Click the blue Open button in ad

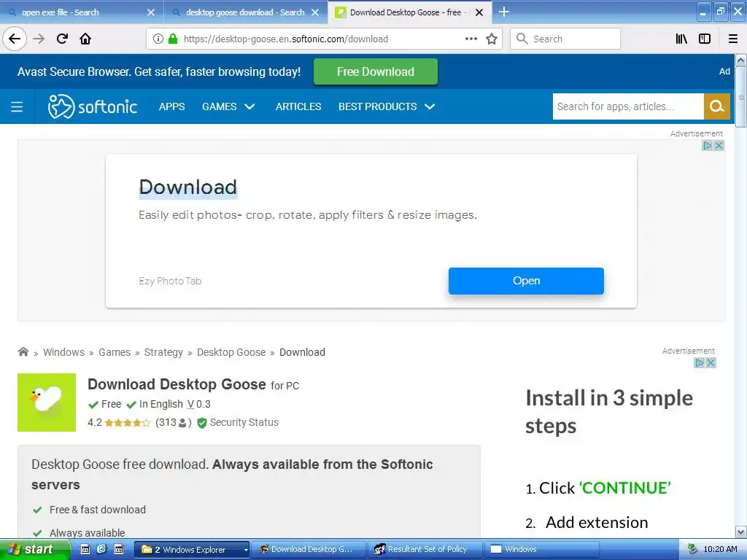[526, 281]
